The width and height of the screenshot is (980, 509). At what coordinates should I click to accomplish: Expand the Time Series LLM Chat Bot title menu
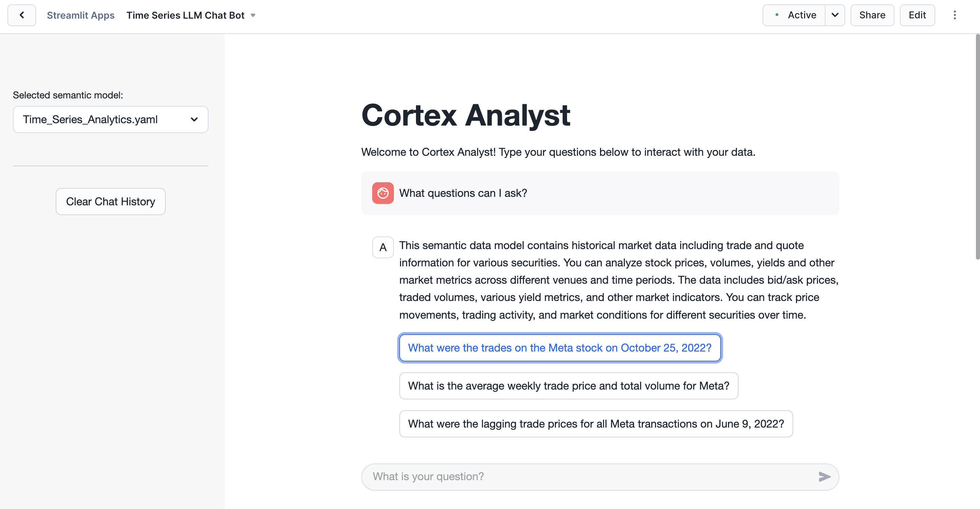(253, 16)
